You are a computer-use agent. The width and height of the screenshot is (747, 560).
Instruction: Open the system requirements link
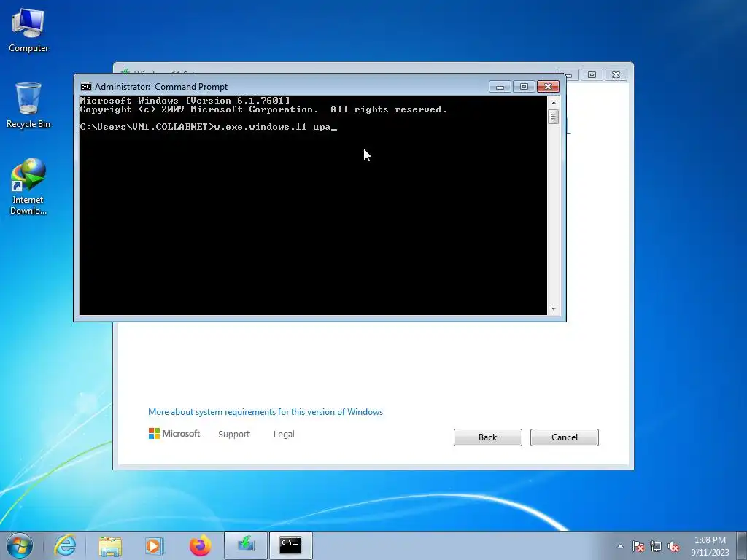point(266,412)
